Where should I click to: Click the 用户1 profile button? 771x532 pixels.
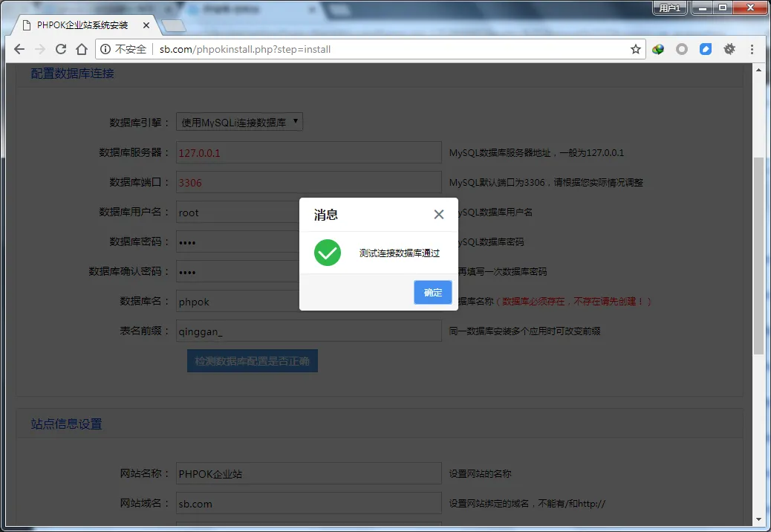pos(669,8)
